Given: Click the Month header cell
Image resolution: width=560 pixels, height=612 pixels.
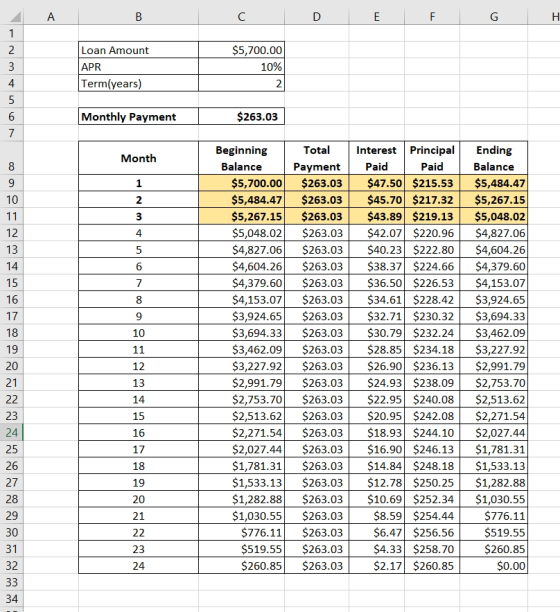Looking at the screenshot, I should [x=139, y=158].
